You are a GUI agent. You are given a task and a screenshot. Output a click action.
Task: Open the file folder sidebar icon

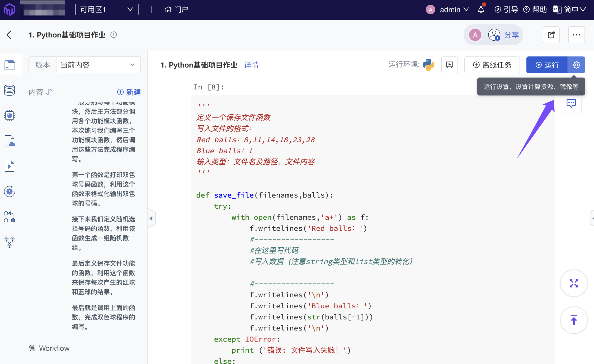[x=10, y=65]
